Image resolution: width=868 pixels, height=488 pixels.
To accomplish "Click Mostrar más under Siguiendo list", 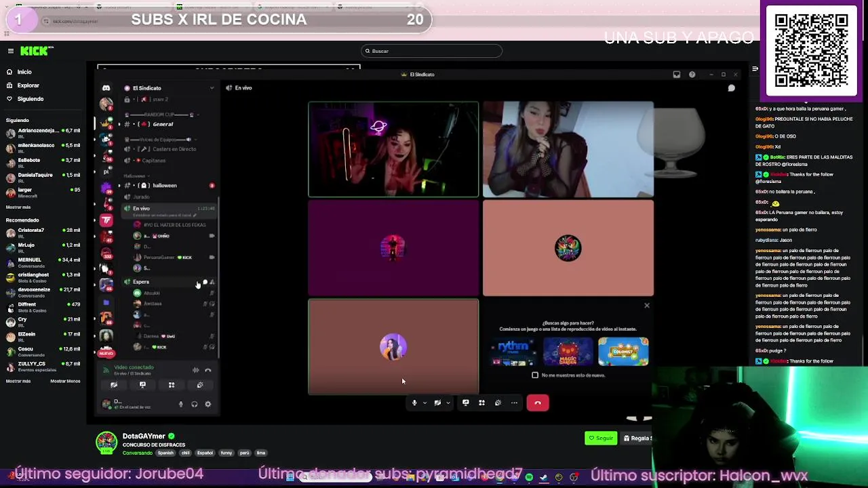I will point(18,207).
